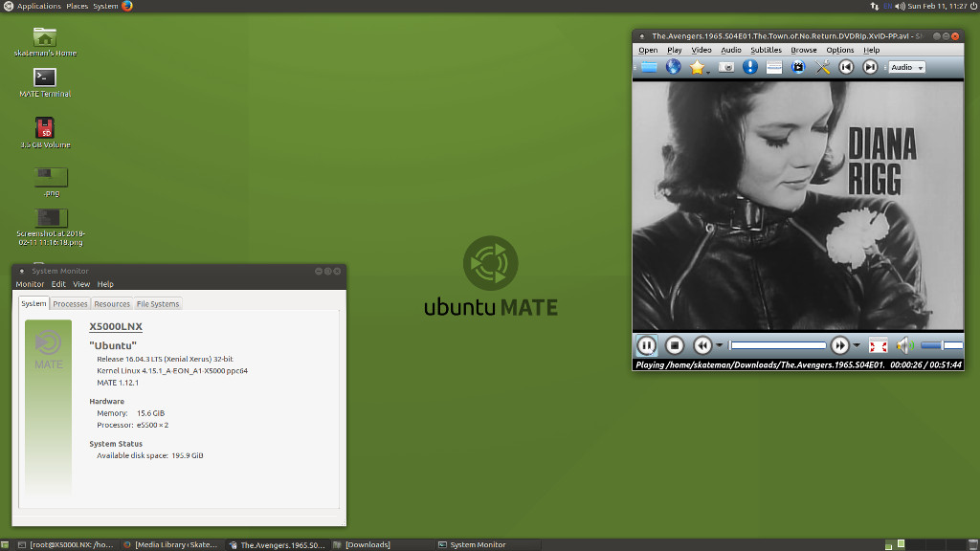Expand the forward options dropdown arrow
Viewport: 980px width, 551px height.
tap(857, 345)
